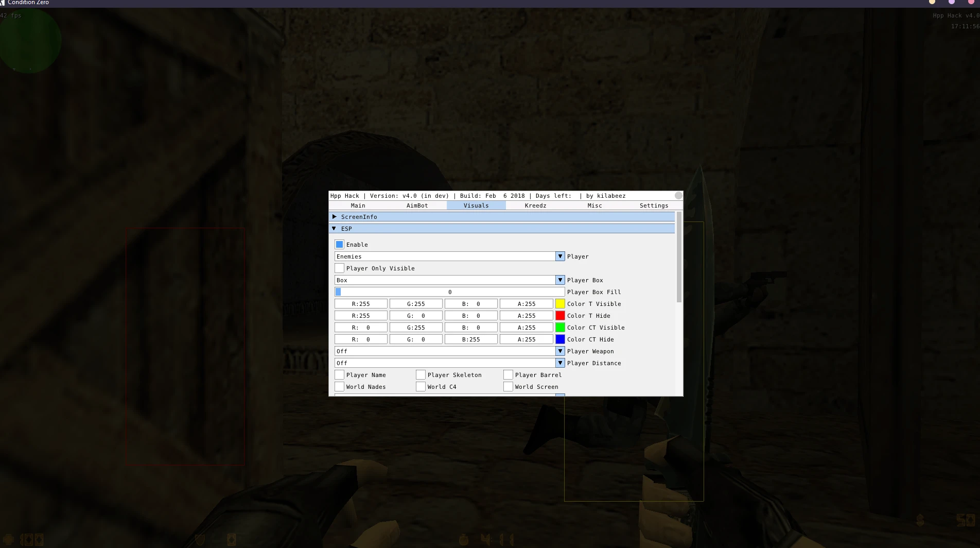Screen dimensions: 980x548
Task: Open the red Color T Hide swatch
Action: (x=560, y=316)
